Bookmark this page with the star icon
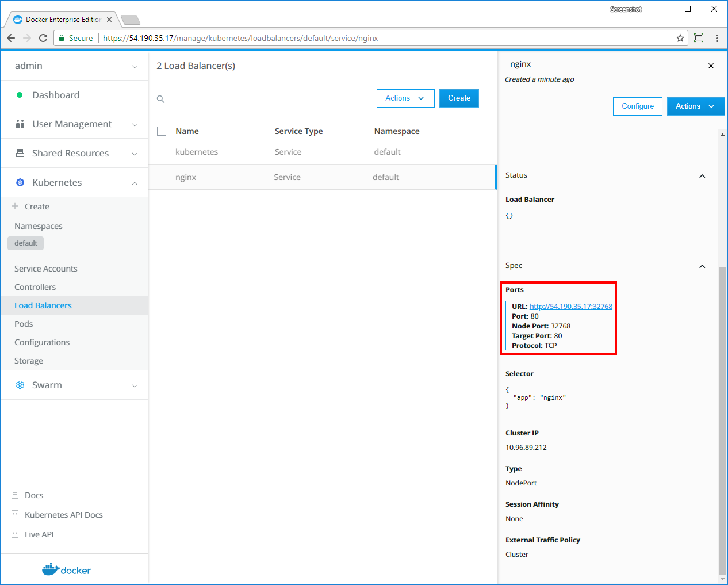728x585 pixels. (680, 38)
